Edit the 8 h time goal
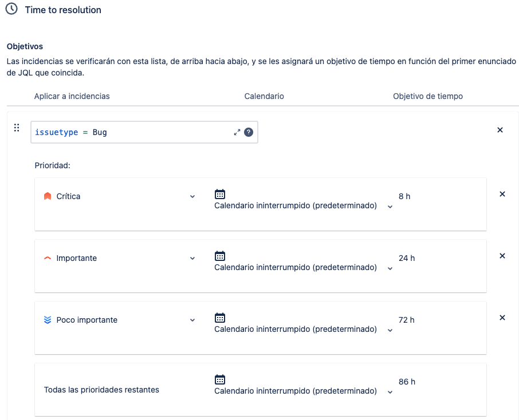Image resolution: width=519 pixels, height=420 pixels. (x=404, y=196)
